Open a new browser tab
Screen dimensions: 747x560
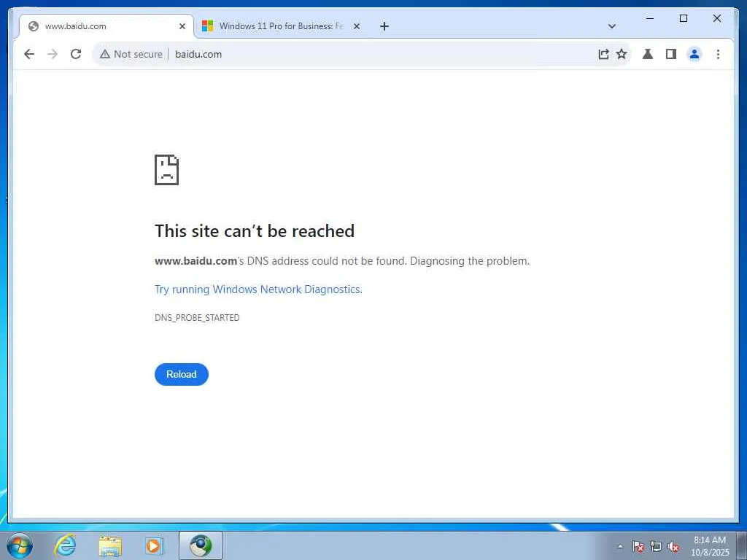[384, 26]
